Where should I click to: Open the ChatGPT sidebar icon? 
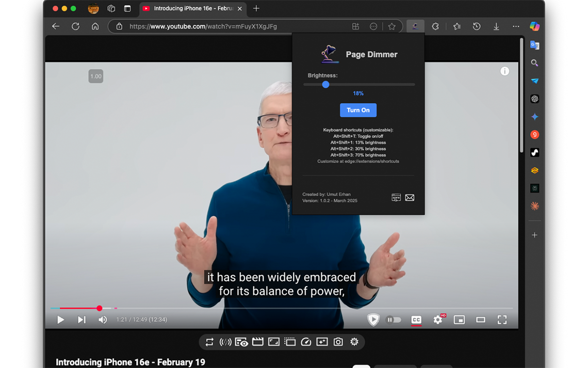(535, 99)
